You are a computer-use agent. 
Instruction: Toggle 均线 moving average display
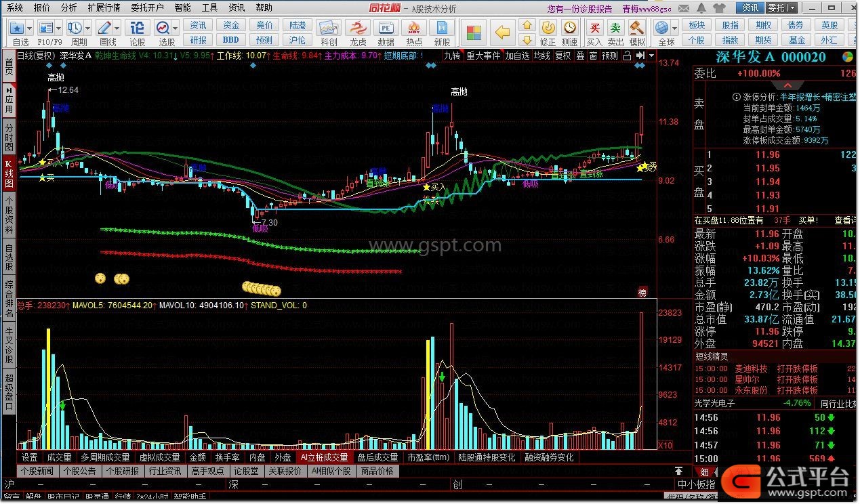click(542, 56)
